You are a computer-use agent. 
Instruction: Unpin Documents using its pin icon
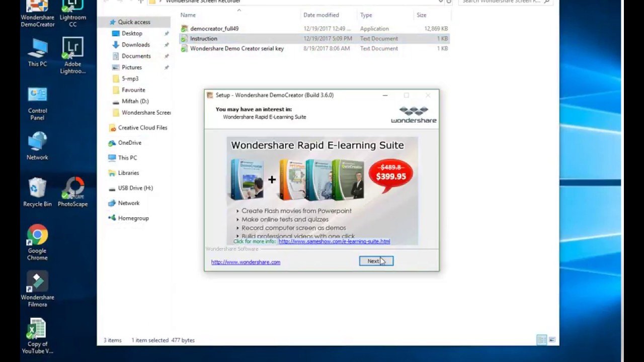pyautogui.click(x=167, y=56)
